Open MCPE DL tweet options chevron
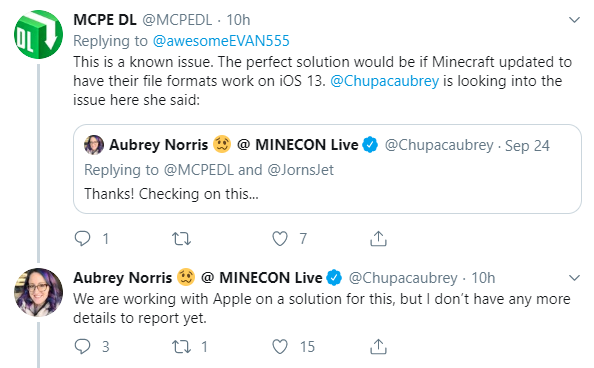Screen dimensions: 594x368 574,20
